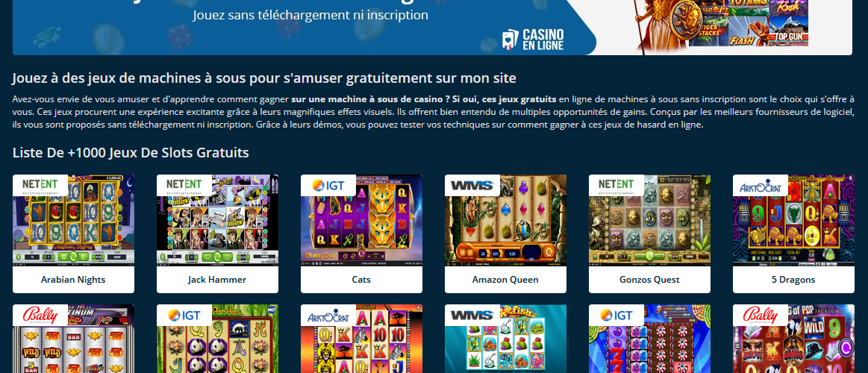
Task: Click the Casino En Ligne banner logo
Action: (533, 40)
